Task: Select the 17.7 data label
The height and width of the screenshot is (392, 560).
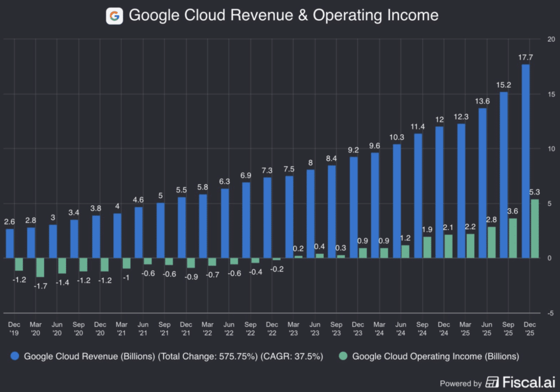Action: pyautogui.click(x=526, y=57)
